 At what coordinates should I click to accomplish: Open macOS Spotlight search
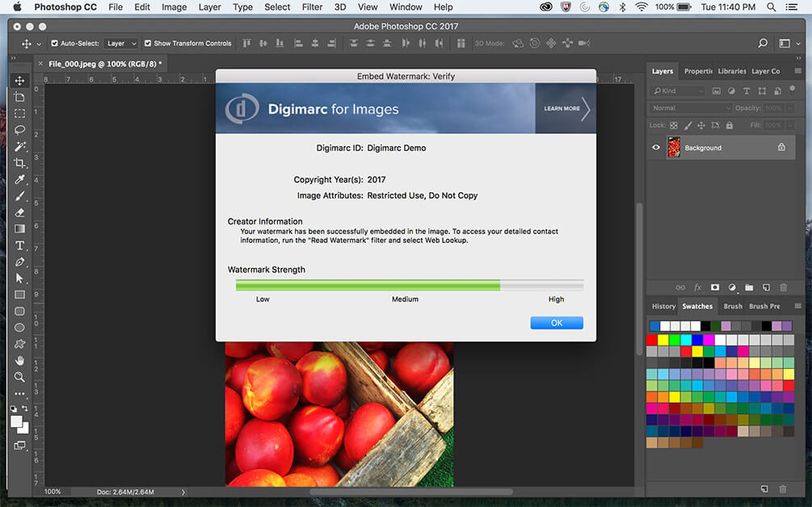pos(771,7)
